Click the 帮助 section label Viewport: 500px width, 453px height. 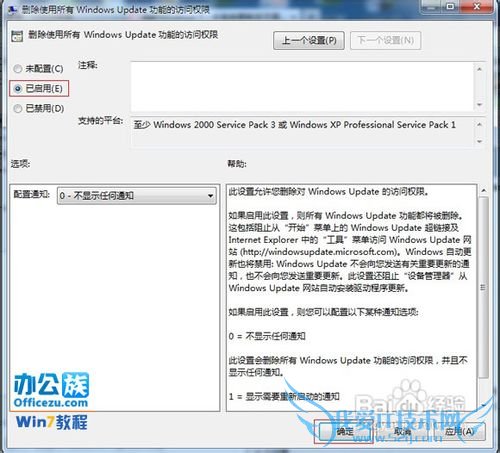237,164
